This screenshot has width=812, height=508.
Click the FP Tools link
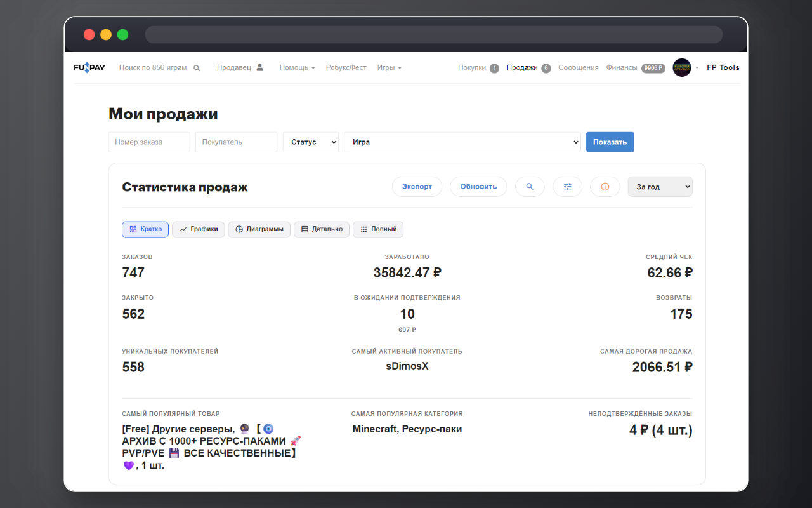[723, 67]
